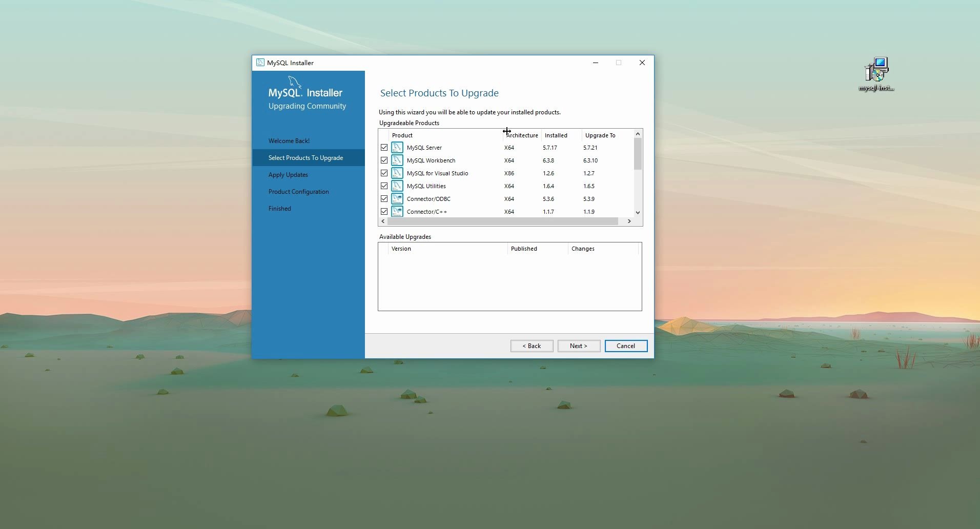Uncheck the Connector/ODBC checkbox

[384, 199]
